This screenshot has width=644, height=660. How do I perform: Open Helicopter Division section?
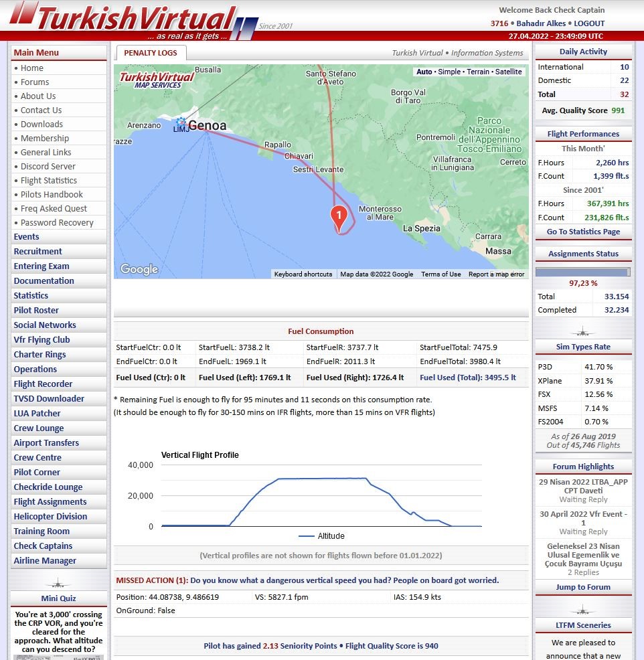click(58, 517)
